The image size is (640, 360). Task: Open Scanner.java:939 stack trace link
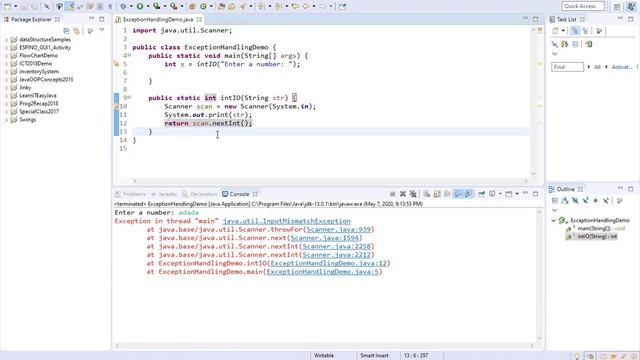coord(338,229)
